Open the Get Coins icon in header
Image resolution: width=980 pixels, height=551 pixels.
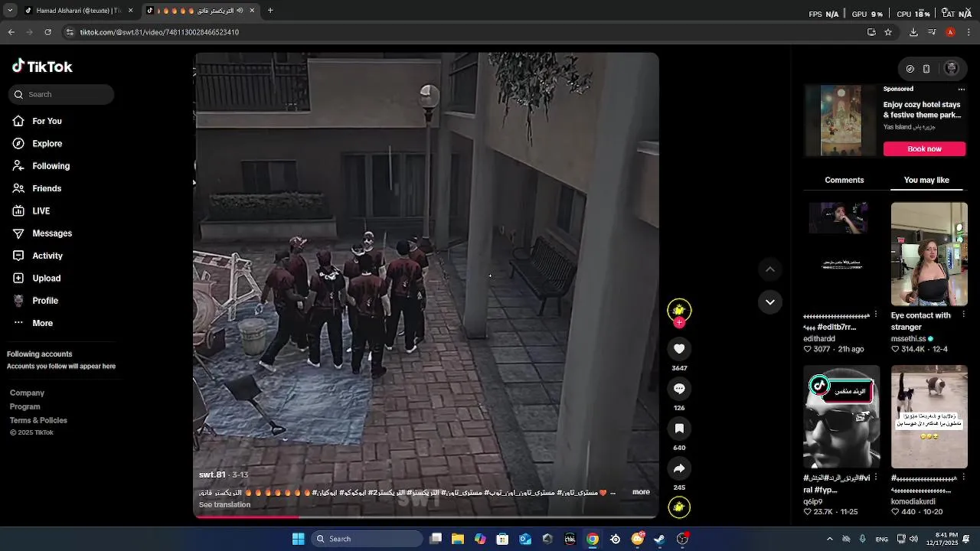tap(910, 69)
